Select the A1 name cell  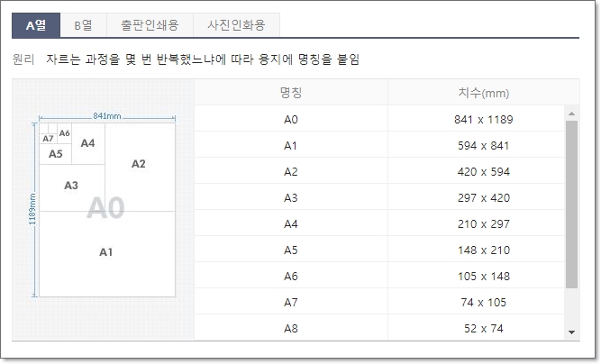tap(291, 146)
